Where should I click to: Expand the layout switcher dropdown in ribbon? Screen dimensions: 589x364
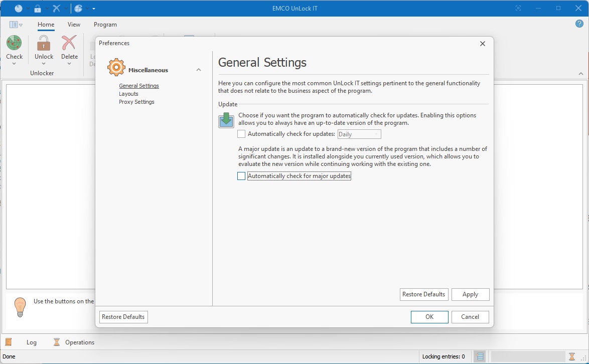(x=16, y=25)
